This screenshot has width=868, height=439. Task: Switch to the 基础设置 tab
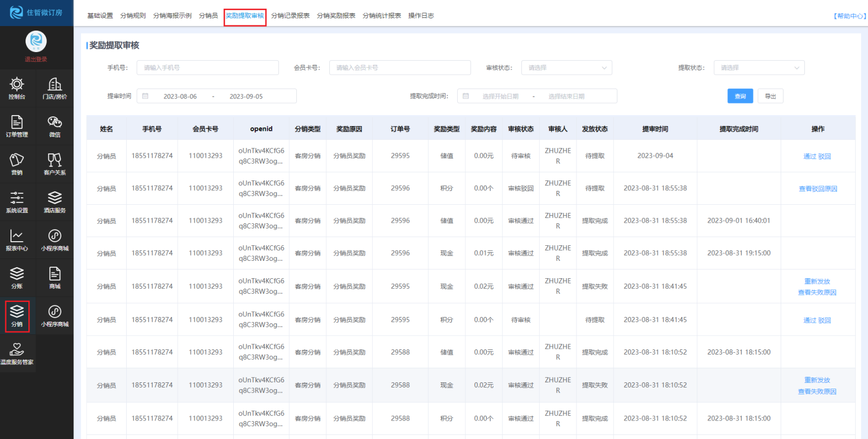click(x=100, y=16)
